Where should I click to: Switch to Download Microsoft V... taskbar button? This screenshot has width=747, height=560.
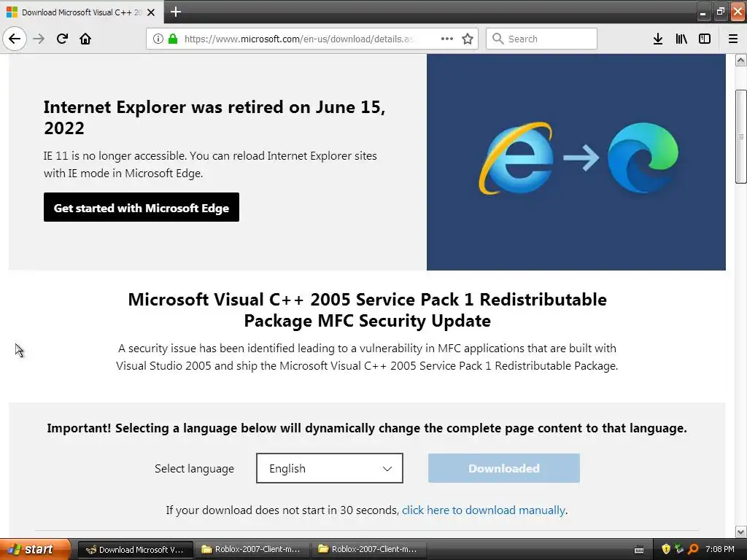point(135,550)
